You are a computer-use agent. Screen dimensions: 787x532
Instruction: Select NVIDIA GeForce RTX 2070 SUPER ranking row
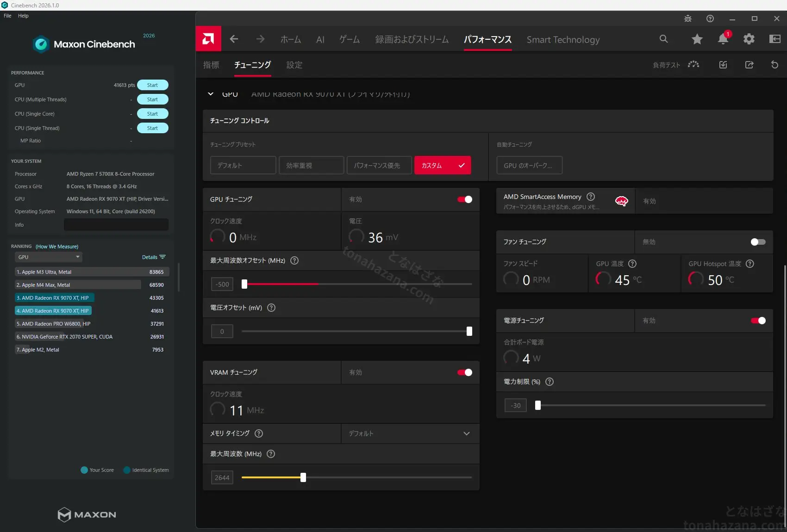tap(92, 337)
